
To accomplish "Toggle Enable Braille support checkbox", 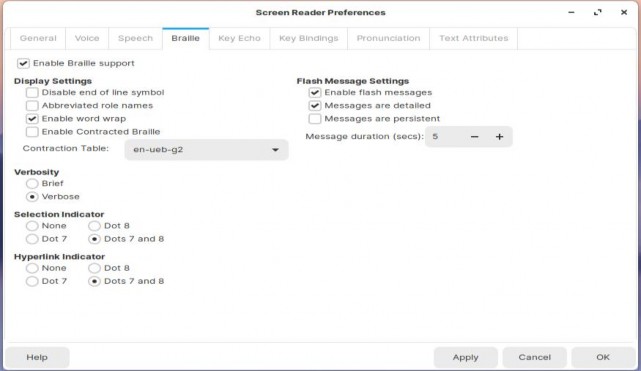I will 23,63.
